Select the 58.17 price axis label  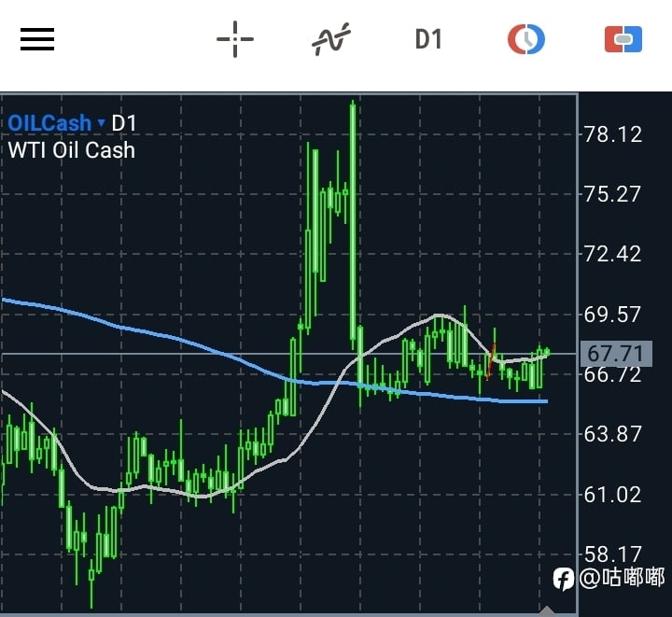pyautogui.click(x=613, y=554)
